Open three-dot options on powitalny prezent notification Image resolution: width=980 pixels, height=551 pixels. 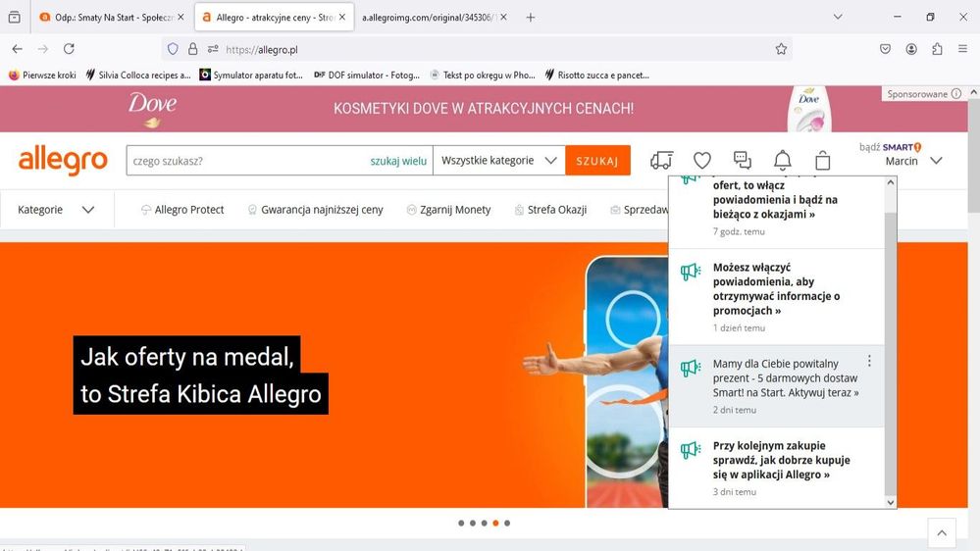(869, 361)
